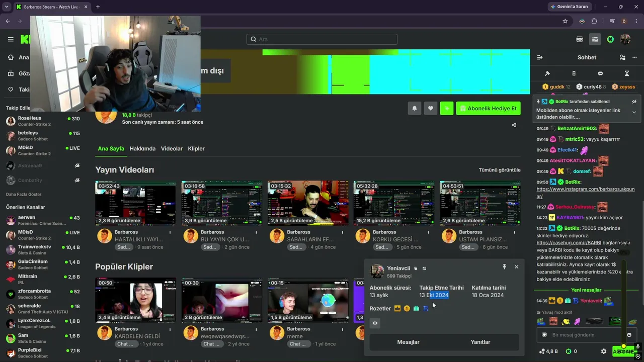Image resolution: width=644 pixels, height=362 pixels.
Task: Click the speech bubble icon in chat toolbar
Action: pos(600,73)
